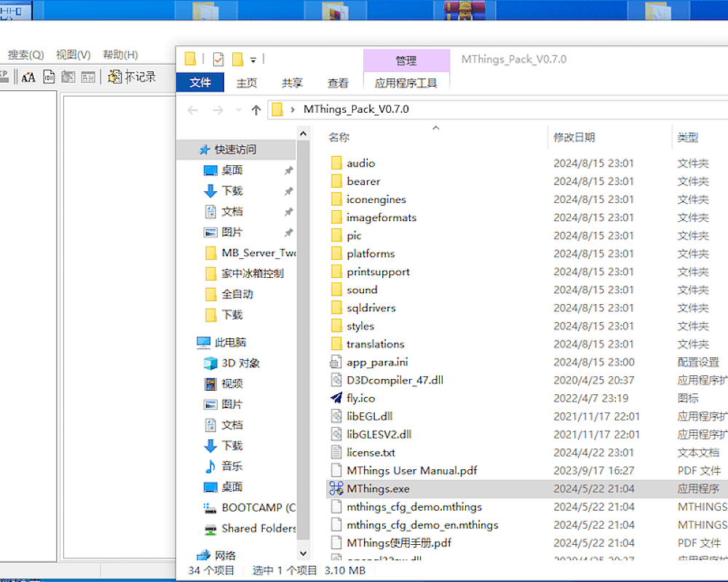The width and height of the screenshot is (728, 582).
Task: Open the audio folder
Action: [360, 163]
